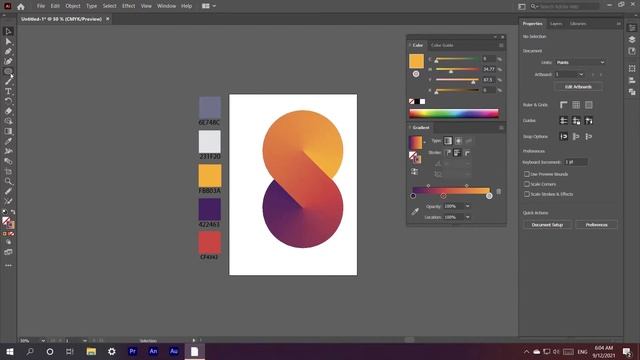This screenshot has width=640, height=360.
Task: Pick a color from the spectrum bar
Action: pos(454,113)
